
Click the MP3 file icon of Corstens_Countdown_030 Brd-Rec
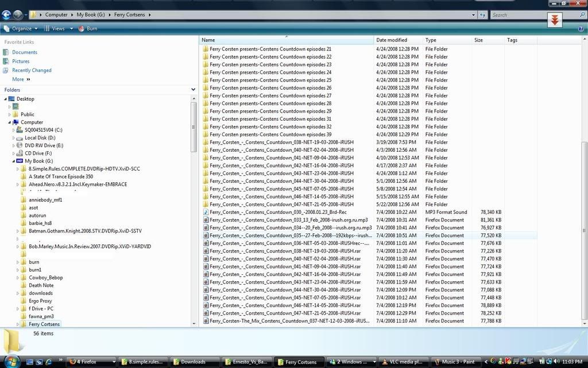[206, 212]
